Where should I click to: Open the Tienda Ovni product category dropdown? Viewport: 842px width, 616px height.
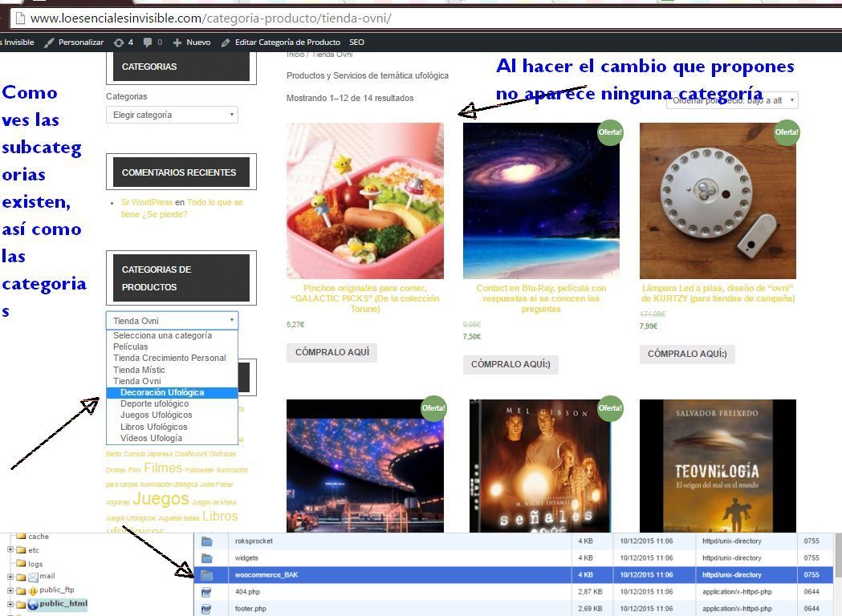click(x=173, y=321)
